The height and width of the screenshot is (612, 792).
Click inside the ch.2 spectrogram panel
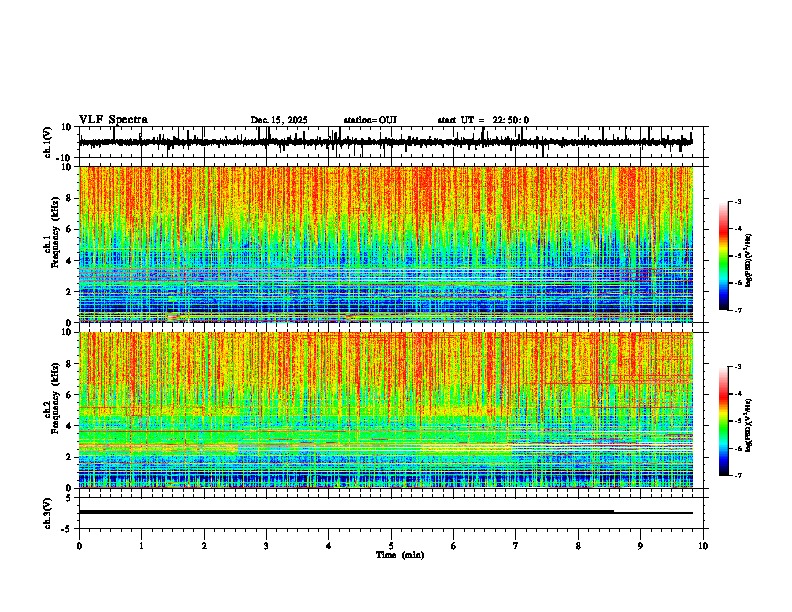pos(386,410)
